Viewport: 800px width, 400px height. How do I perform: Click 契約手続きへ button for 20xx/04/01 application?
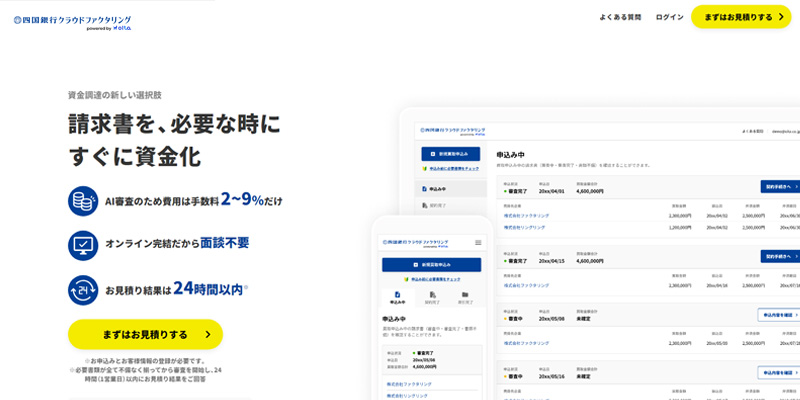pyautogui.click(x=780, y=187)
